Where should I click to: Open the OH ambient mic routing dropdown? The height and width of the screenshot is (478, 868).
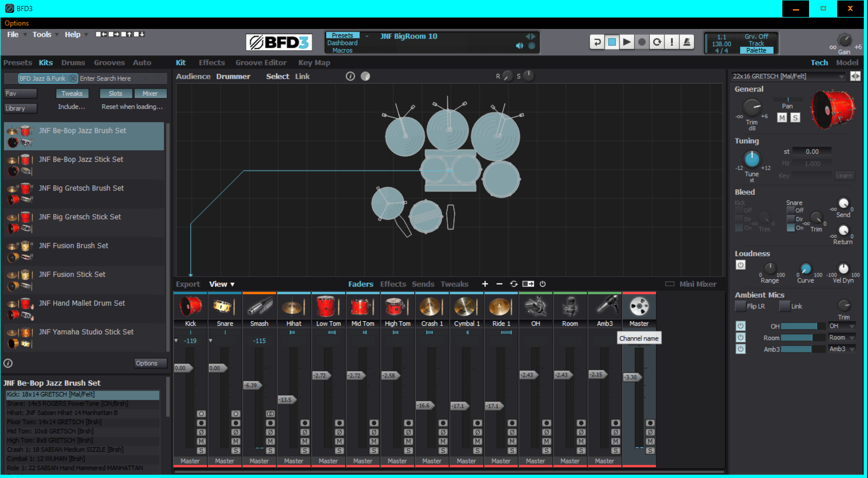click(x=842, y=326)
